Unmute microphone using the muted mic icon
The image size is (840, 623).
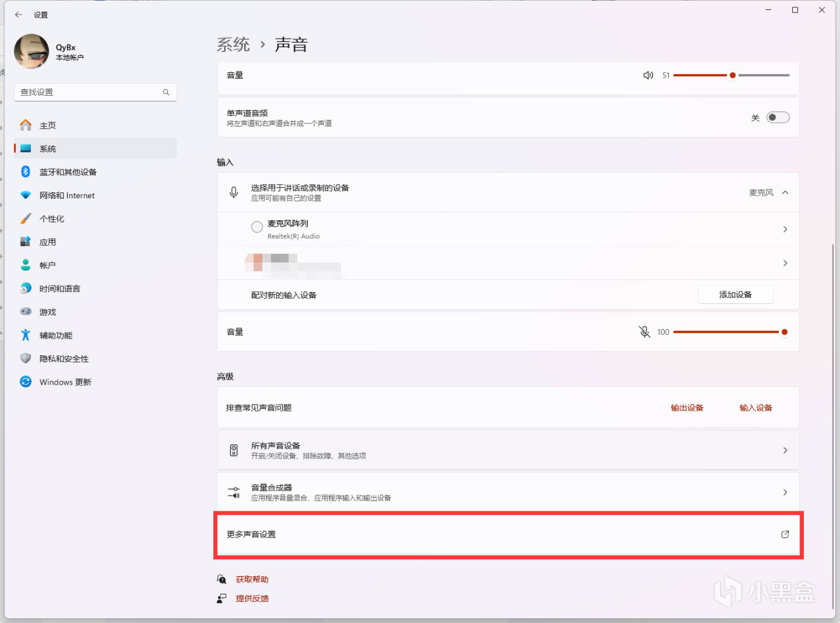[644, 332]
